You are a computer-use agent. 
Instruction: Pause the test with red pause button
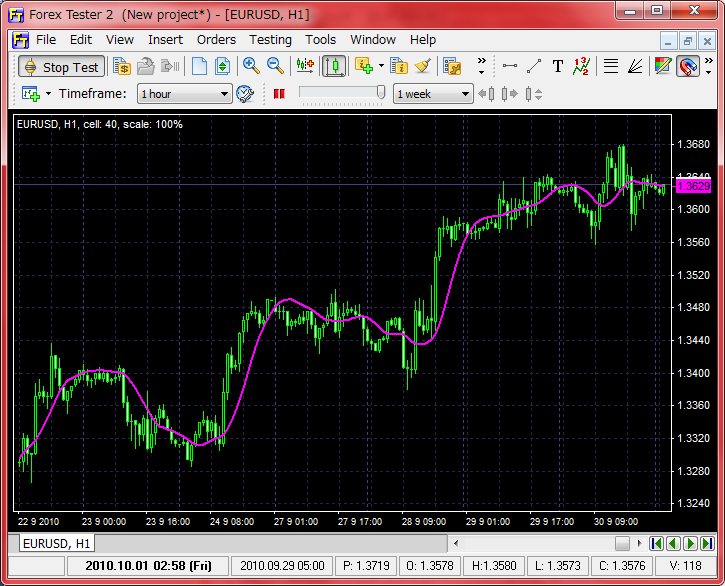[279, 94]
